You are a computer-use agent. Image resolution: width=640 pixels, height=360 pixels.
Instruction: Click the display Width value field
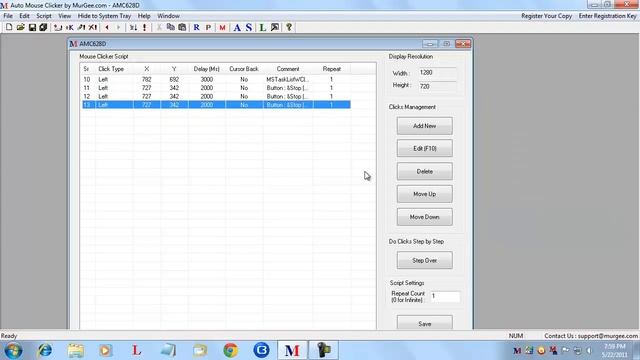coord(438,73)
